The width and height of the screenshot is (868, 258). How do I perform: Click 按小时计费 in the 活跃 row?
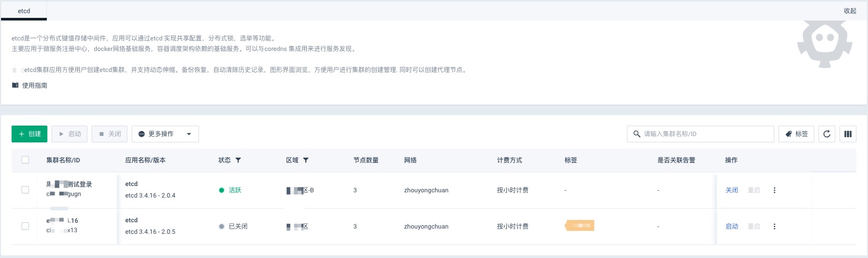tap(513, 190)
